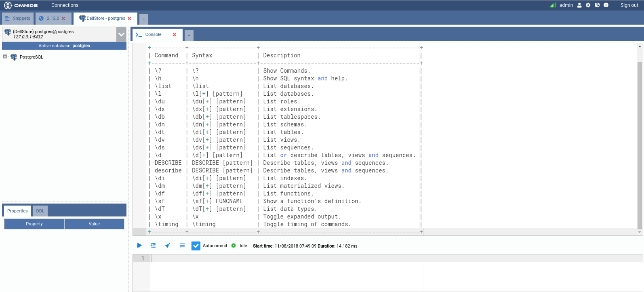Click 'Toggle expanded output.' description
The height and width of the screenshot is (292, 644).
pyautogui.click(x=302, y=217)
